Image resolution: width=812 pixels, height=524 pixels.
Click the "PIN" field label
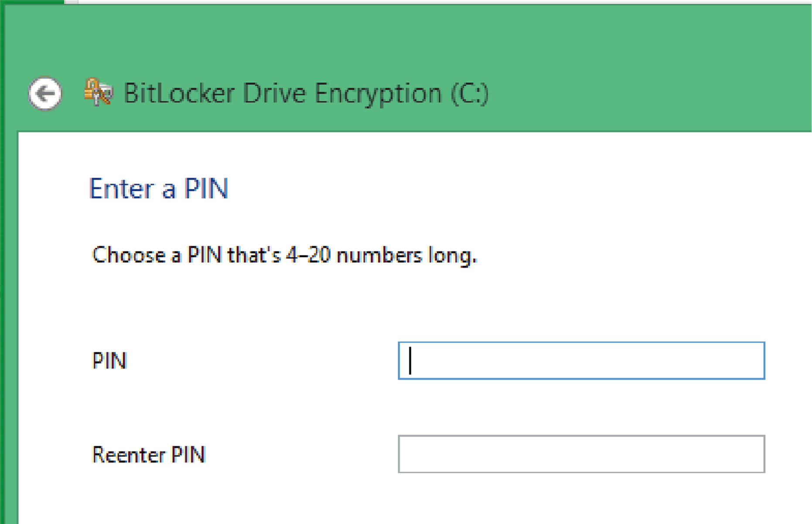[109, 361]
